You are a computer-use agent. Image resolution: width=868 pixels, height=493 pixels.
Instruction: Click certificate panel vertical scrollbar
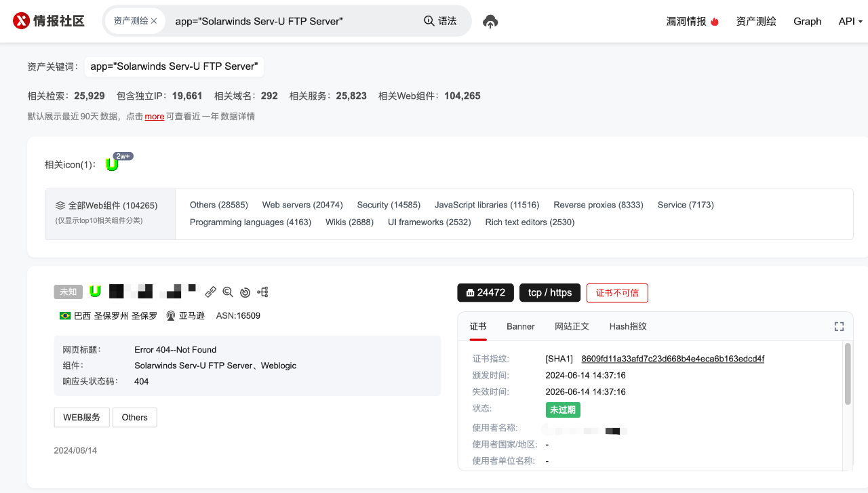coord(848,374)
